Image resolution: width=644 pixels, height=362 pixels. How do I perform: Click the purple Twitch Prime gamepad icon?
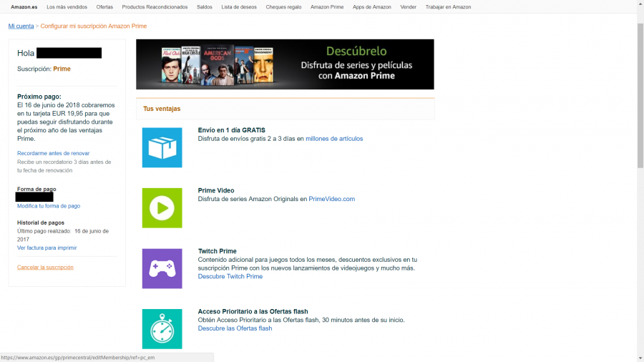162,268
